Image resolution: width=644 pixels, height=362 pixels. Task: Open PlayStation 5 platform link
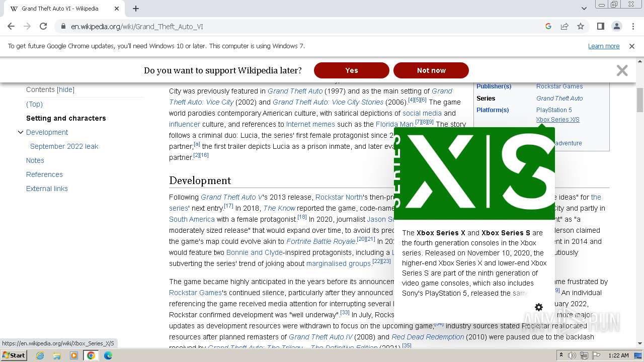tap(554, 110)
